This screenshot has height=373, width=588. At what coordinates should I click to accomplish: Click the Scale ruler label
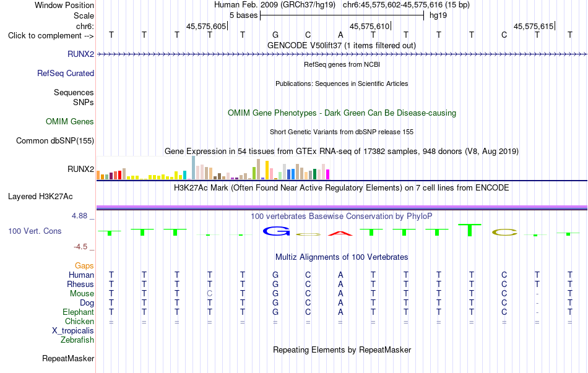click(84, 15)
